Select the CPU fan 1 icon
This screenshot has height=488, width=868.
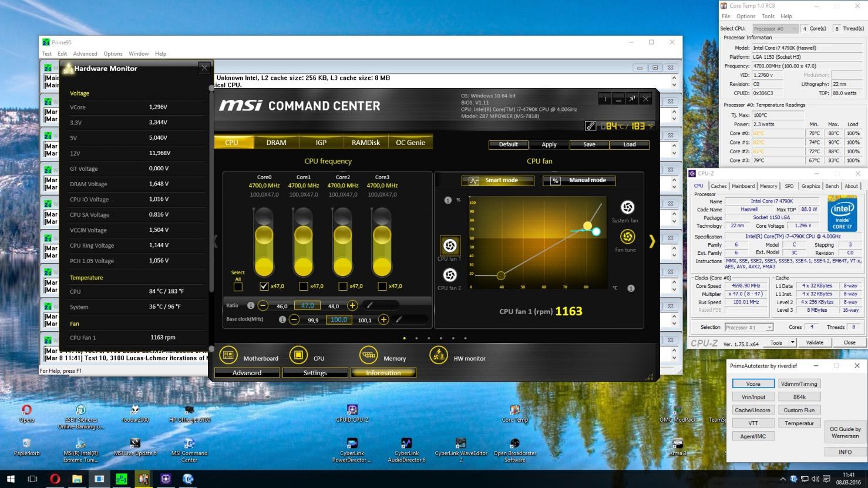click(x=450, y=245)
